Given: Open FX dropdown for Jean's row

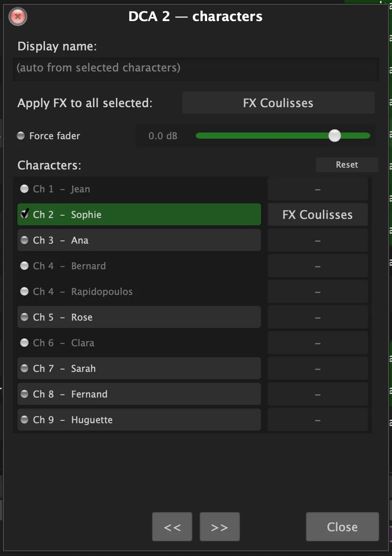Looking at the screenshot, I should tap(317, 189).
